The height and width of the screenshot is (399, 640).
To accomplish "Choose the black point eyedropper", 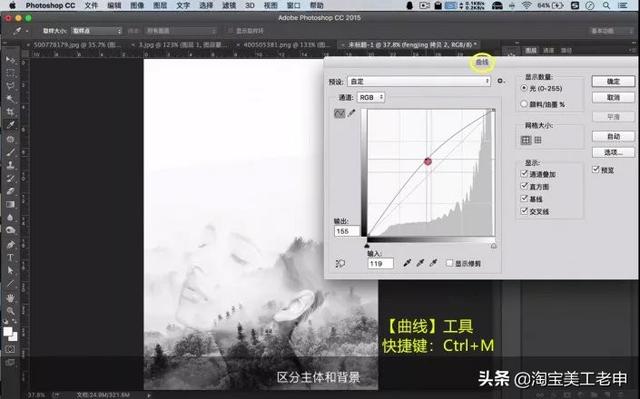I will tap(407, 263).
